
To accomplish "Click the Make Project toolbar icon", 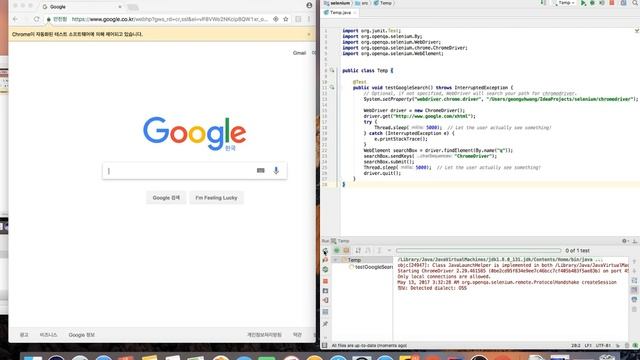I will tap(543, 3).
